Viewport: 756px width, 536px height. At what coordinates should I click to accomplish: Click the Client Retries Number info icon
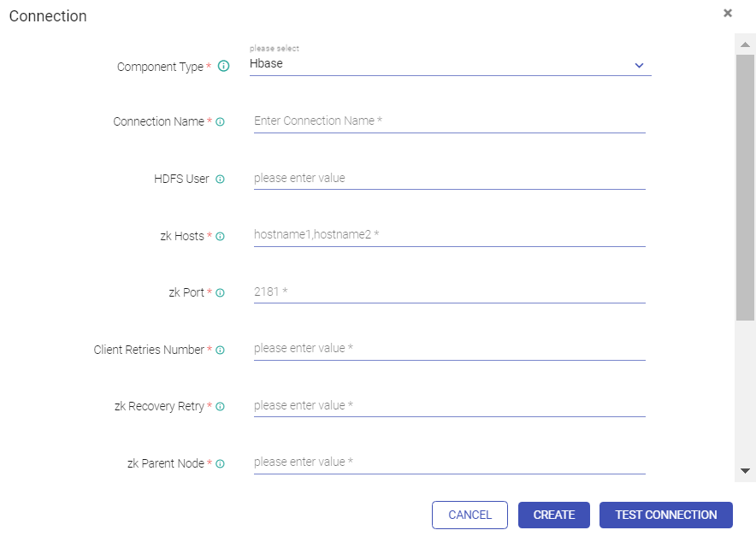(220, 350)
